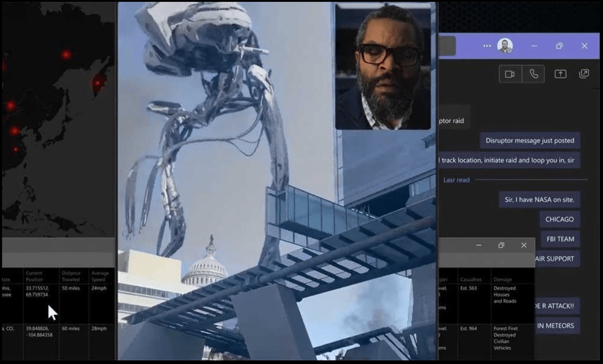The height and width of the screenshot is (364, 603).
Task: Click the 'Disruptor message just posted' chat message
Action: click(530, 141)
